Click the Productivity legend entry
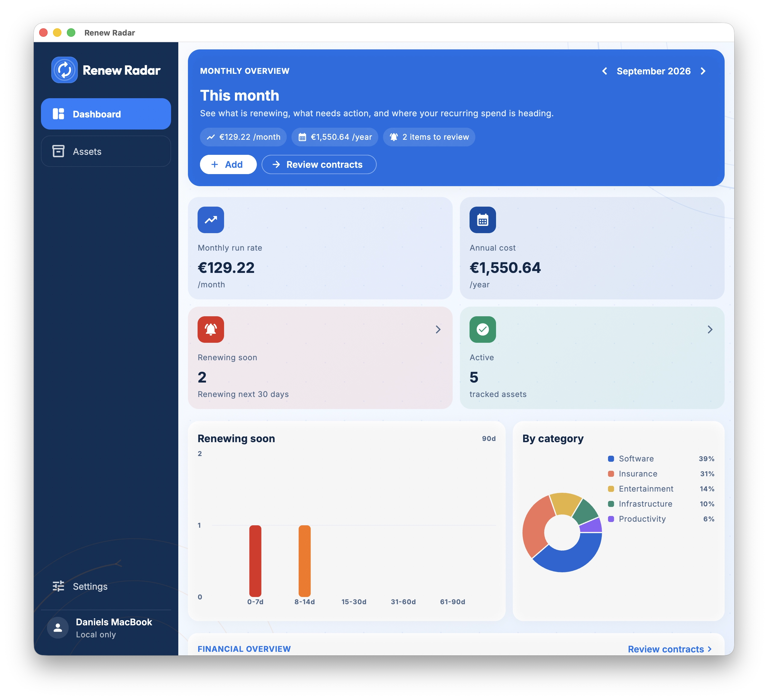 [661, 519]
